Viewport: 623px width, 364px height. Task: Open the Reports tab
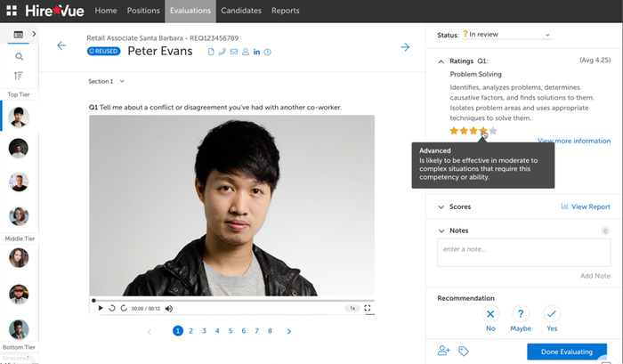coord(285,11)
